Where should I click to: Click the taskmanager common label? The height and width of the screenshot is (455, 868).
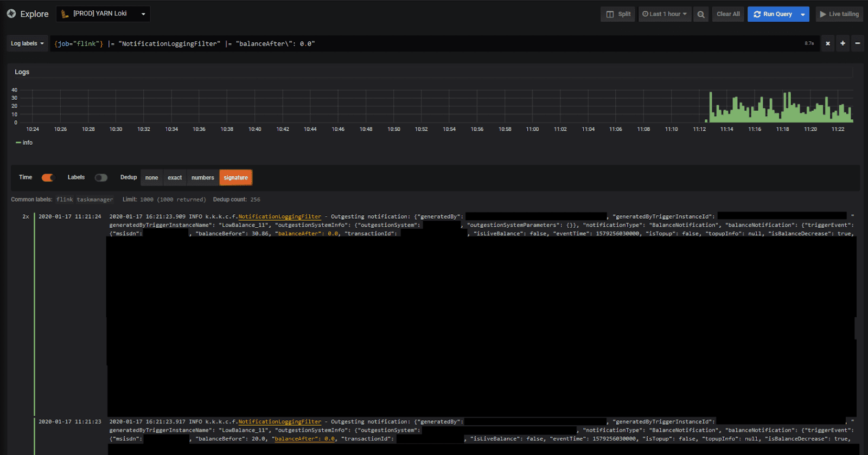[x=95, y=200]
